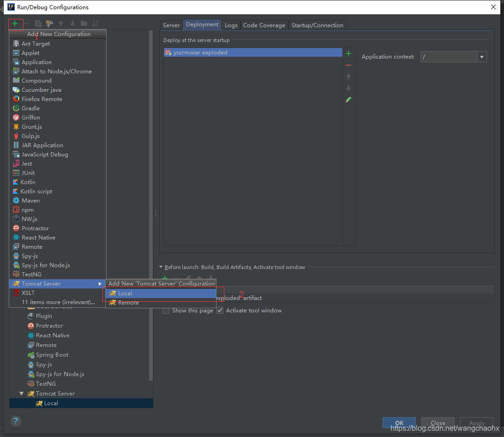Viewport: 504px width, 437px height.
Task: Collapse Before launch section triangle
Action: (x=161, y=267)
